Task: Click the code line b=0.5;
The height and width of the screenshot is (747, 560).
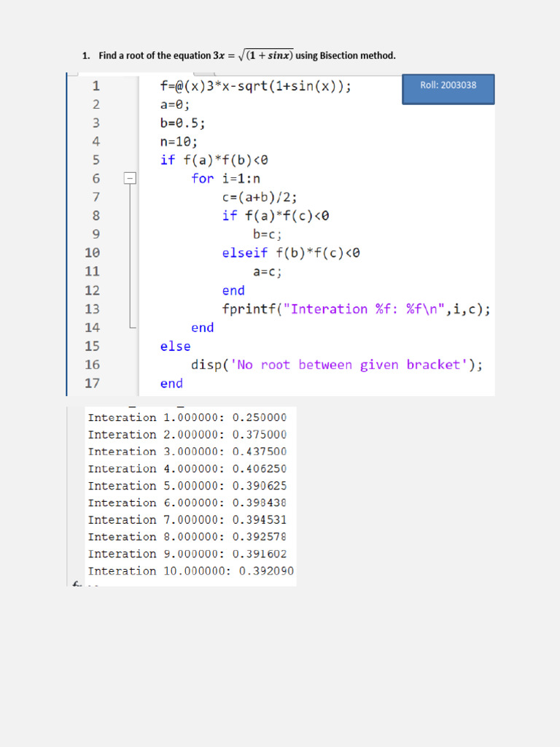Action: click(183, 123)
